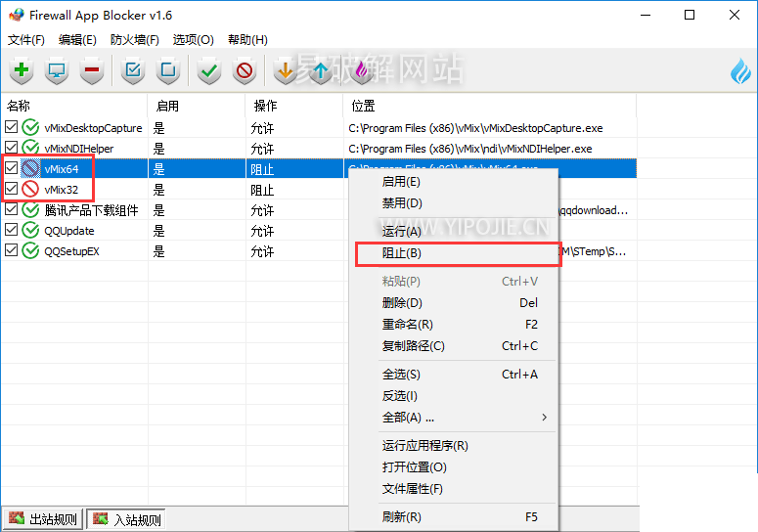This screenshot has width=758, height=532.
Task: Toggle the vMix64 row checkbox
Action: (11, 168)
